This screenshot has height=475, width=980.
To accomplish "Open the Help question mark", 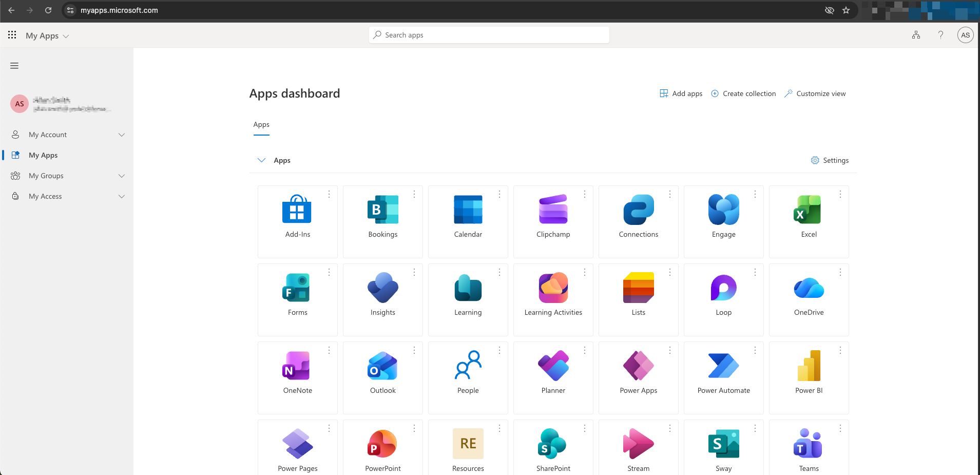I will 940,35.
